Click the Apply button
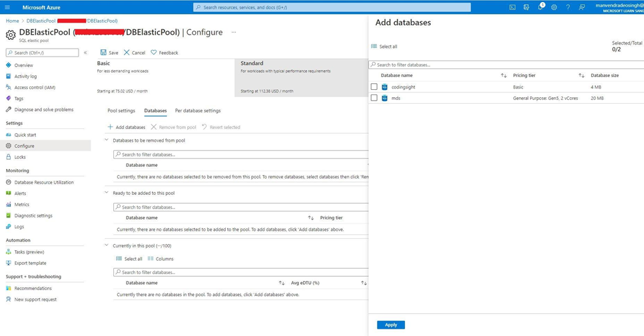The width and height of the screenshot is (644, 336). tap(390, 325)
